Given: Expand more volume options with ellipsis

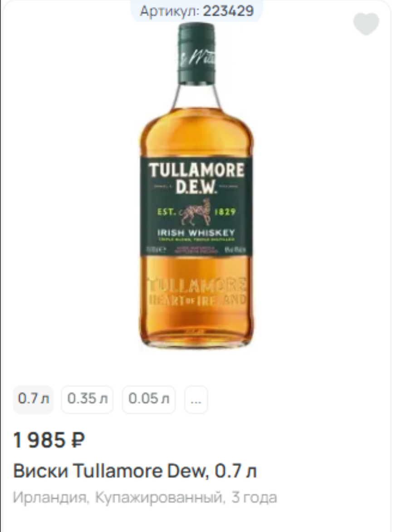Looking at the screenshot, I should [x=196, y=399].
